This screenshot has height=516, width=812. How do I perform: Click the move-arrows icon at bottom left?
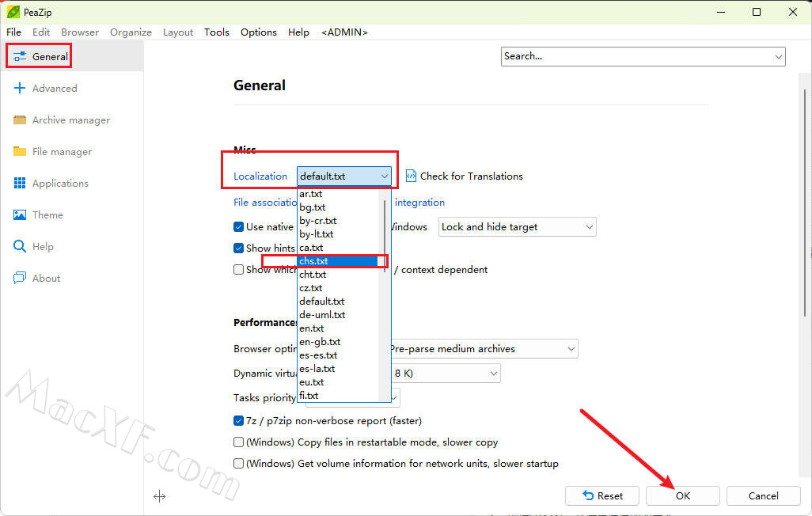160,497
